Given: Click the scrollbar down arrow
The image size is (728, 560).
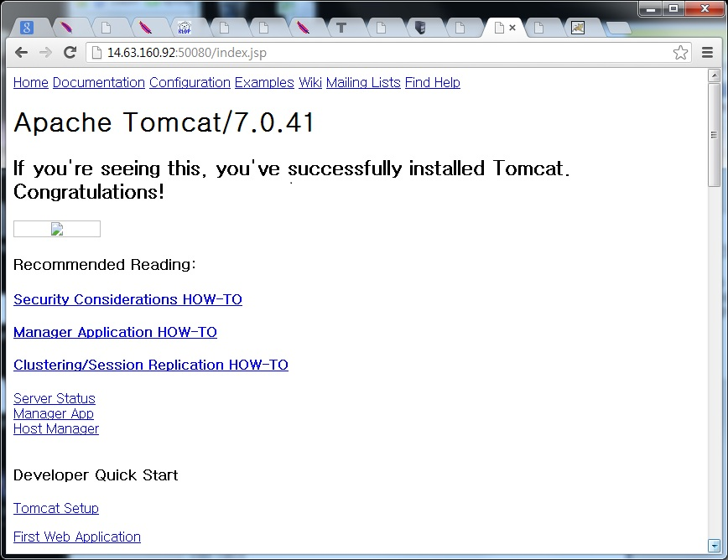Looking at the screenshot, I should [x=714, y=546].
